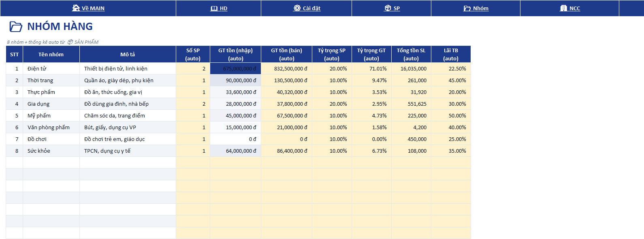The height and width of the screenshot is (239, 644).
Task: Select the GT tồn (nhập) header
Action: tap(235, 54)
